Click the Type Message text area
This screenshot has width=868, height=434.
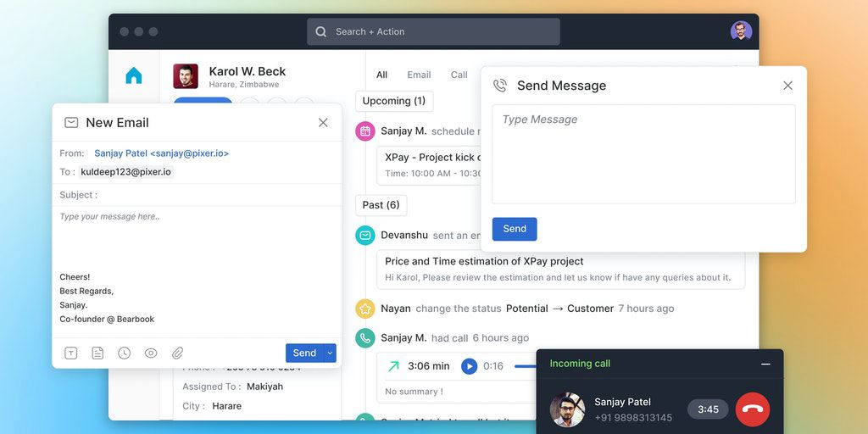(x=644, y=154)
